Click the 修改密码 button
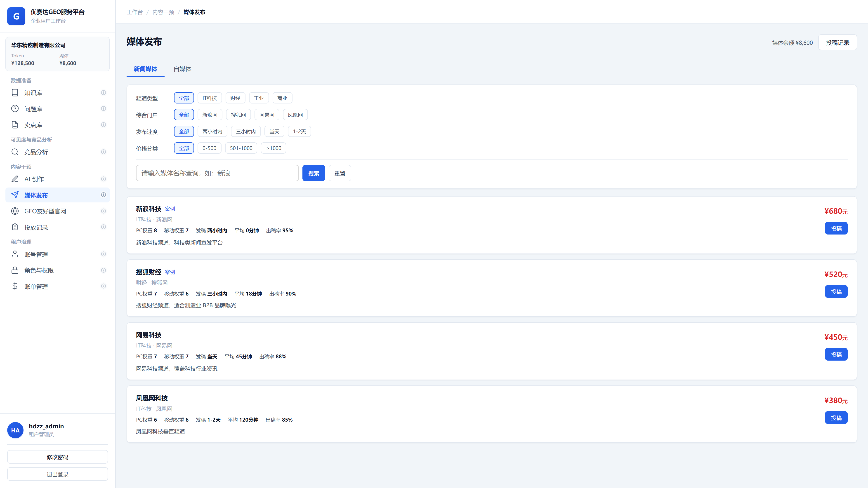The image size is (868, 488). (x=58, y=457)
